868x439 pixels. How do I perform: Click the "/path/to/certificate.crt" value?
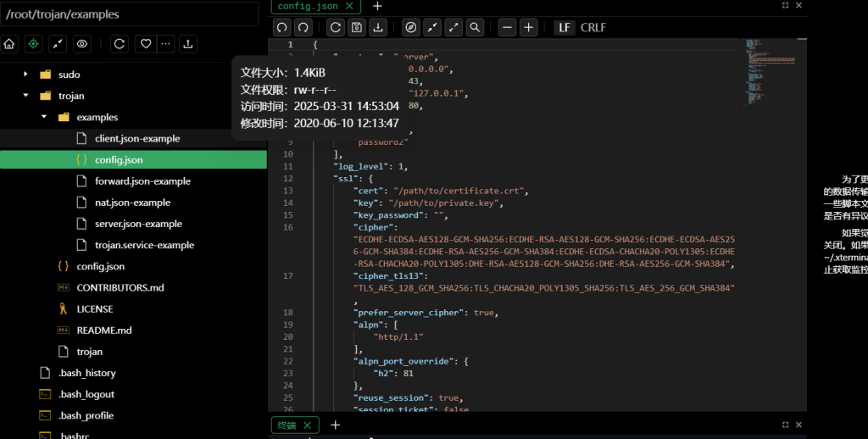point(459,191)
